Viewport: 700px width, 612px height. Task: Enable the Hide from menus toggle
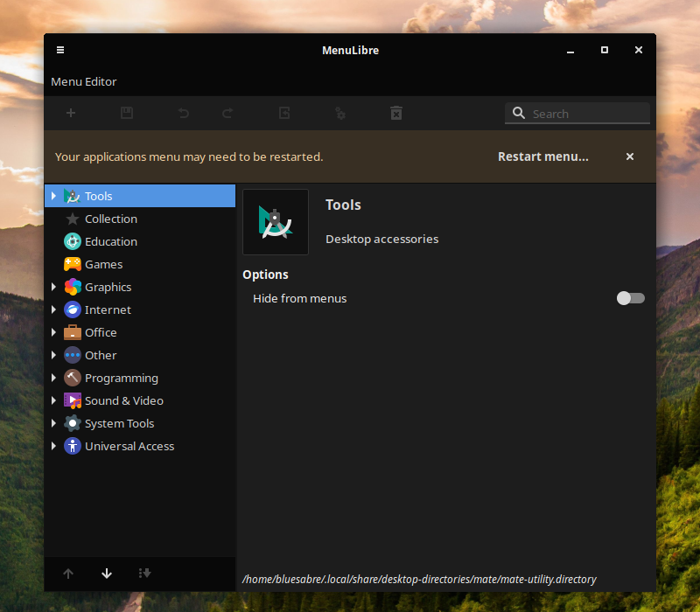click(630, 298)
